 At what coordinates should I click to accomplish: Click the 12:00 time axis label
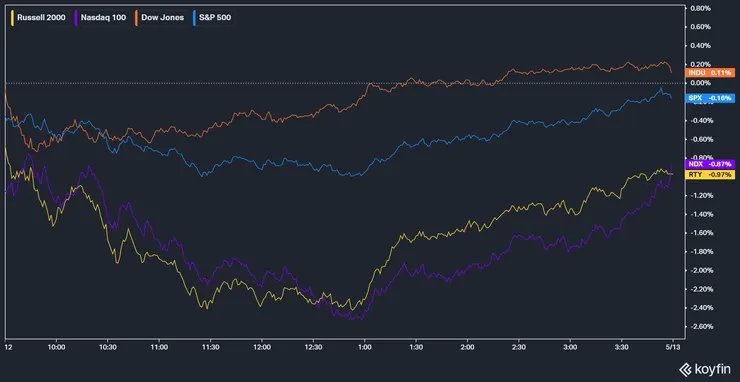click(262, 348)
